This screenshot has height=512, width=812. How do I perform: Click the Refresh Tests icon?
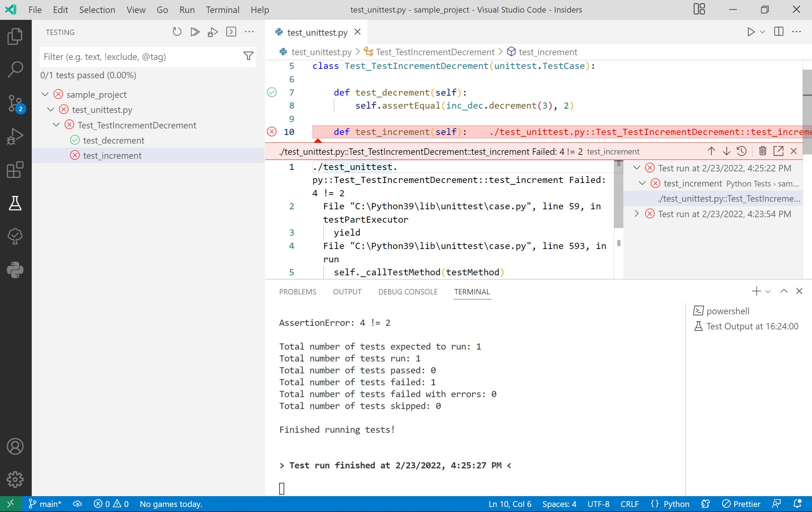click(177, 32)
